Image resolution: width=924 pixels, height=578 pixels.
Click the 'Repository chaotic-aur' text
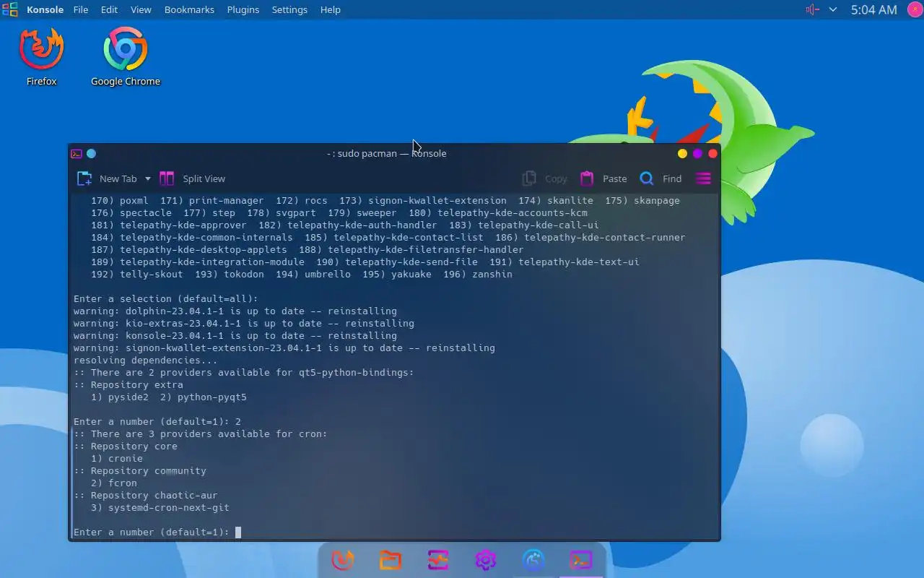(154, 496)
